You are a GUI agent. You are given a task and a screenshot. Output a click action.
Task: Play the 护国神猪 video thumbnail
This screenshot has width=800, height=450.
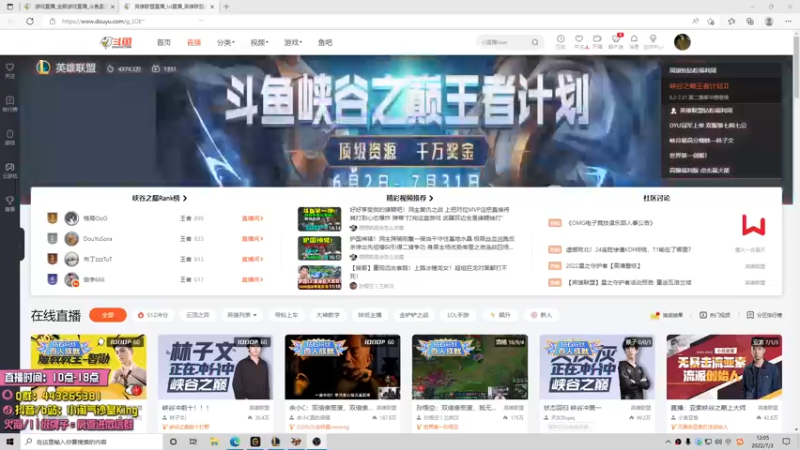tap(319, 248)
